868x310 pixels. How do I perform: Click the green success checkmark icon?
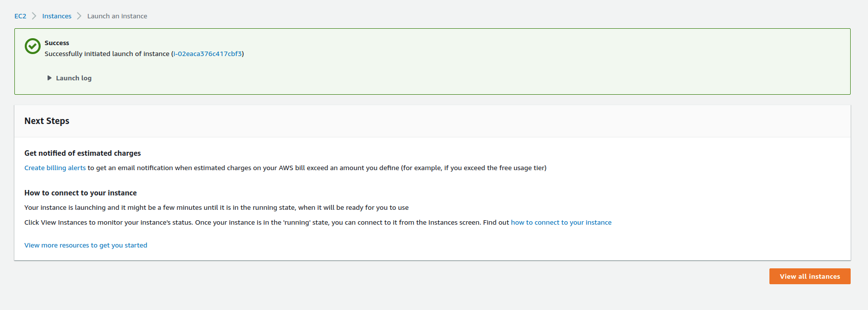(33, 46)
